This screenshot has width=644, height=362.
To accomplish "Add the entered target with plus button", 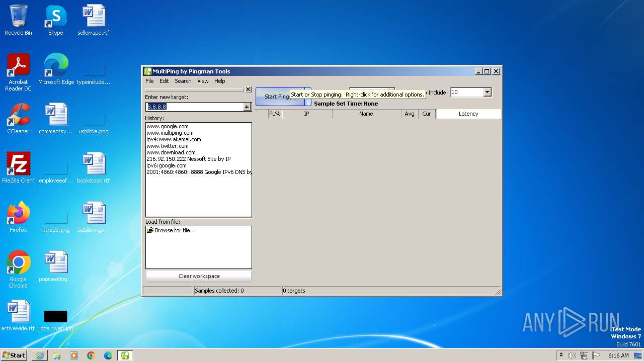I will 247,107.
